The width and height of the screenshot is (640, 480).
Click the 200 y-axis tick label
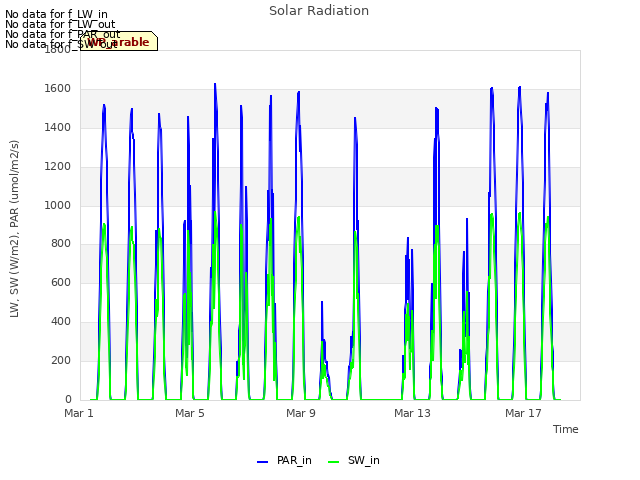point(61,360)
